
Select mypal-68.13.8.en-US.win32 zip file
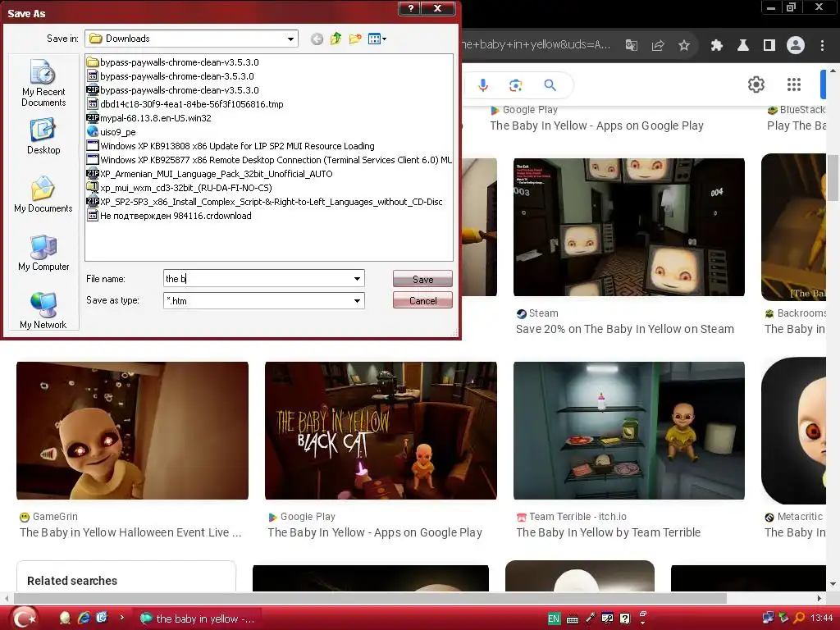tap(149, 118)
